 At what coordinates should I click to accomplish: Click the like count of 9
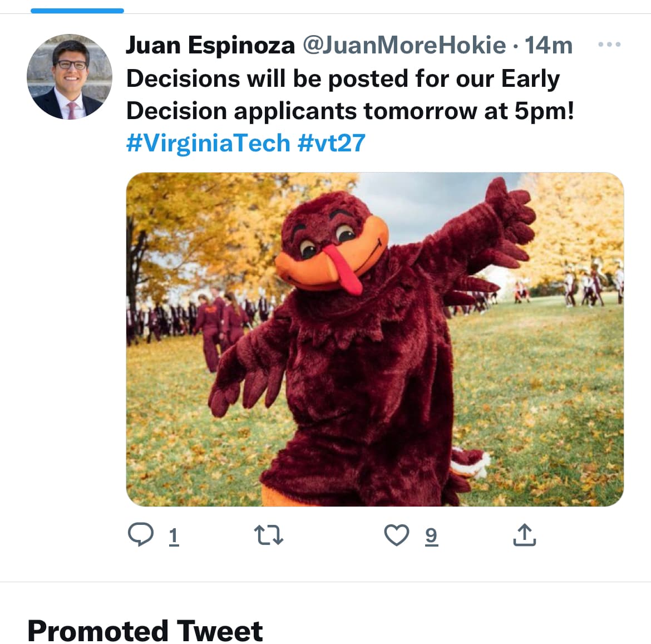coord(431,536)
